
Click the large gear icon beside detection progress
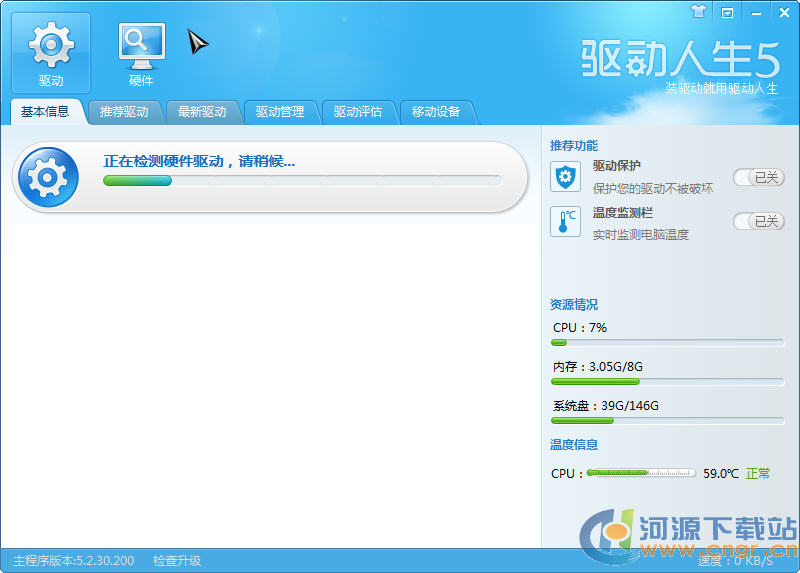click(x=48, y=177)
